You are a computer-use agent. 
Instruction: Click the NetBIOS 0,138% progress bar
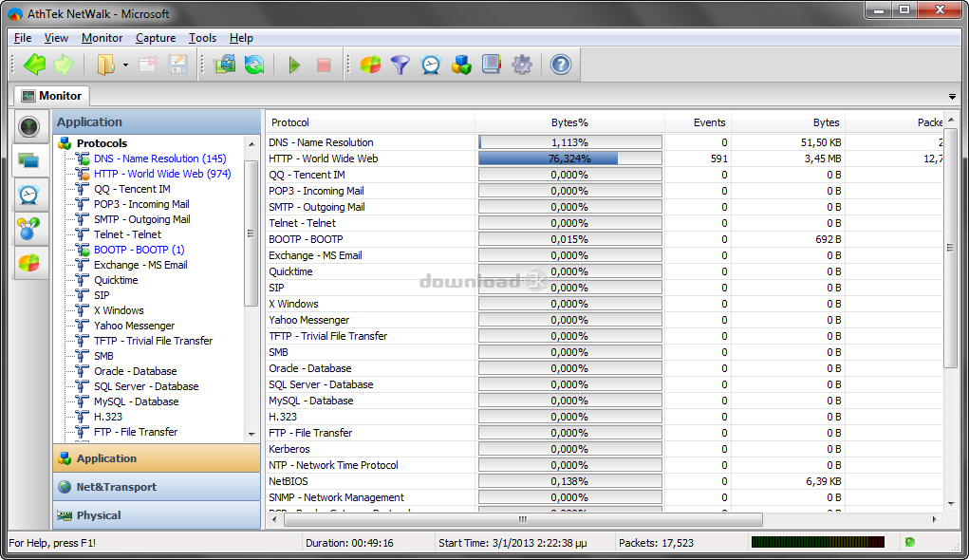pyautogui.click(x=569, y=481)
